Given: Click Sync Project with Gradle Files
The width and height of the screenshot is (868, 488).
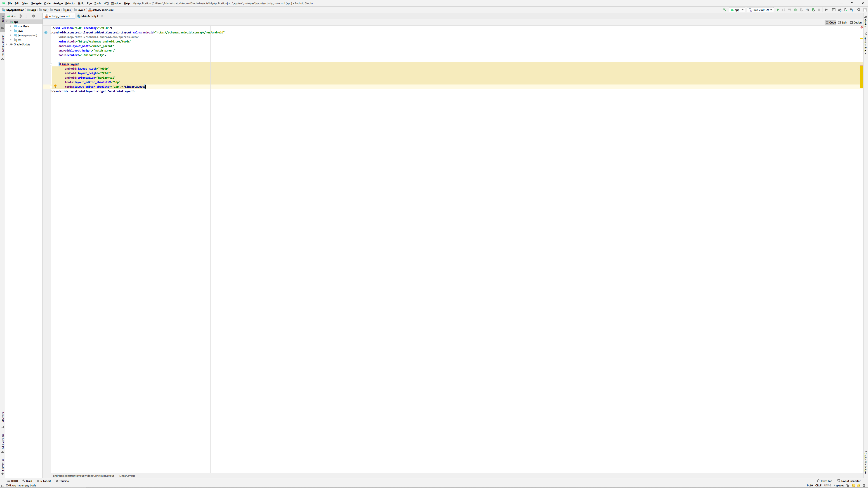Looking at the screenshot, I should click(x=840, y=10).
